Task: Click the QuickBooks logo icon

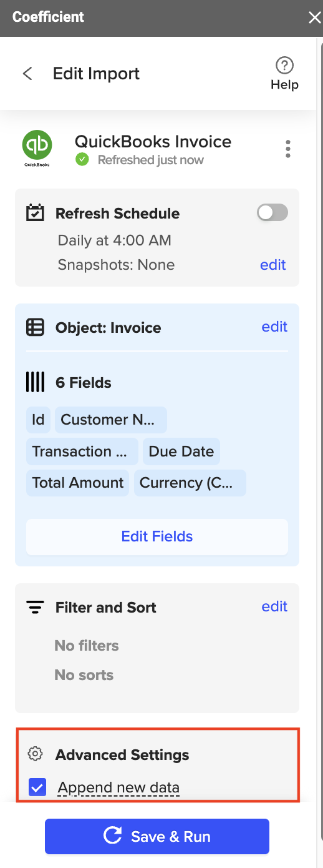Action: (37, 149)
